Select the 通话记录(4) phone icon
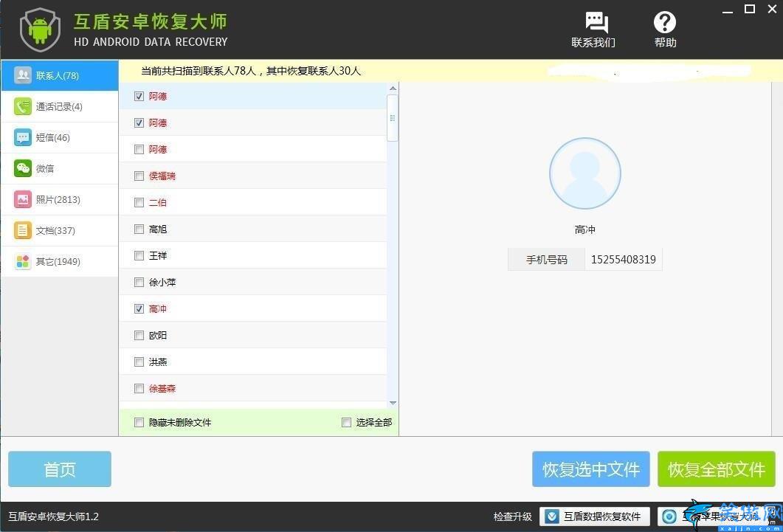The image size is (783, 532). coord(22,106)
